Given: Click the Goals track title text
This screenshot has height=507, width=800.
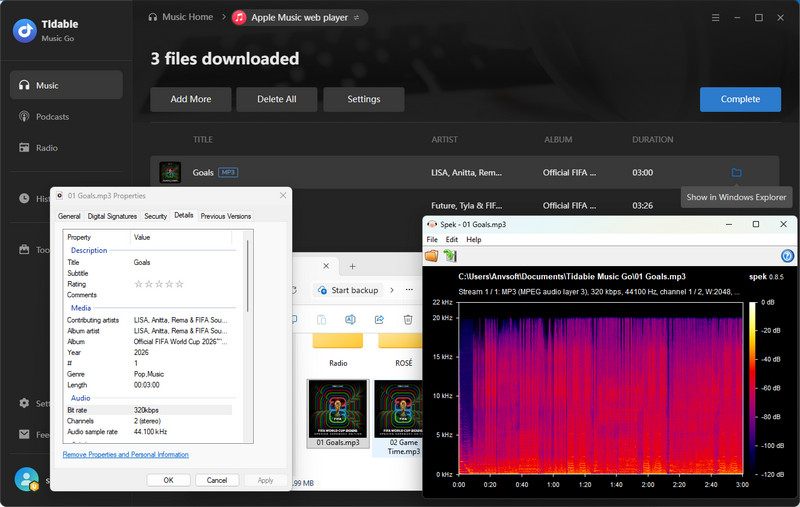Looking at the screenshot, I should coord(203,172).
